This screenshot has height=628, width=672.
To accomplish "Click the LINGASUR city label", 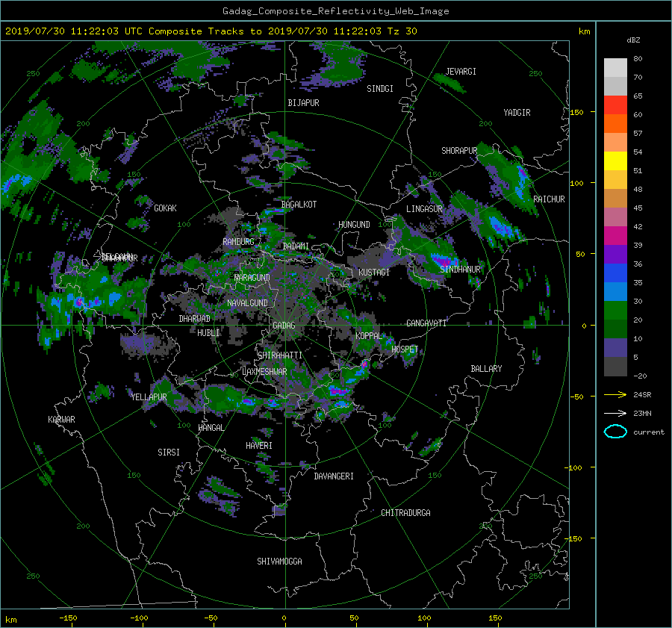I will 424,209.
